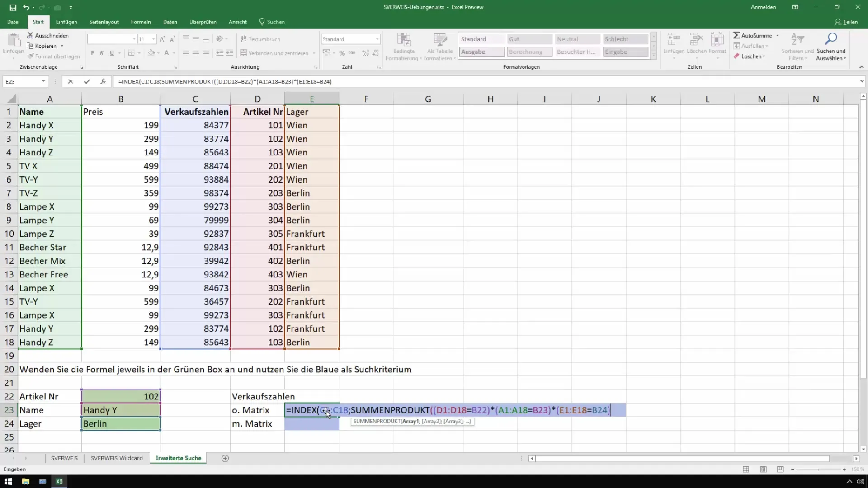Click the Zellen Löschen icon
This screenshot has height=488, width=868.
pos(697,44)
